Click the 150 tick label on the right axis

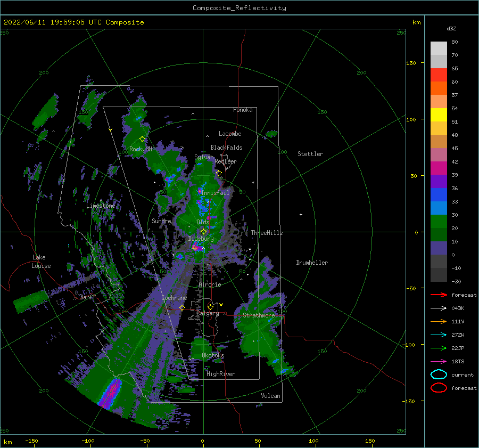click(x=411, y=63)
